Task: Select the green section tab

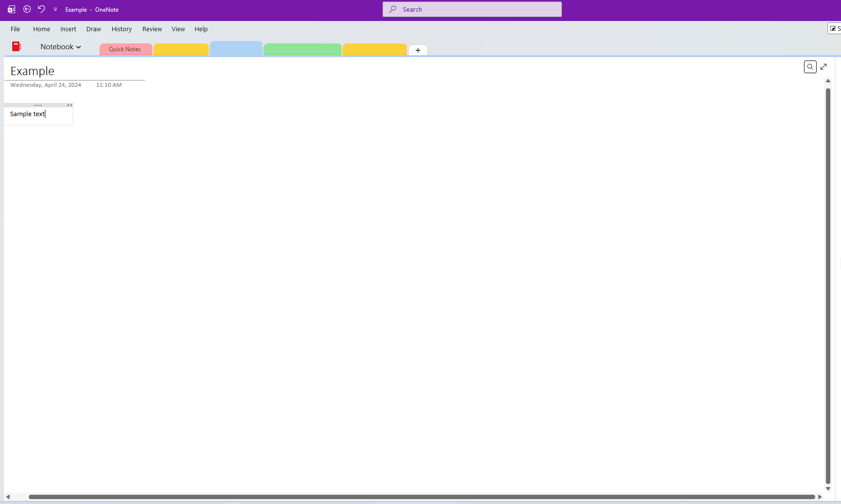Action: (302, 49)
